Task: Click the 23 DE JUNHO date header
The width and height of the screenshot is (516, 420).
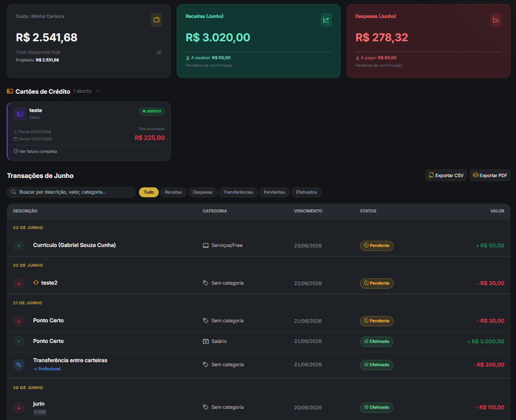Action: [x=28, y=228]
